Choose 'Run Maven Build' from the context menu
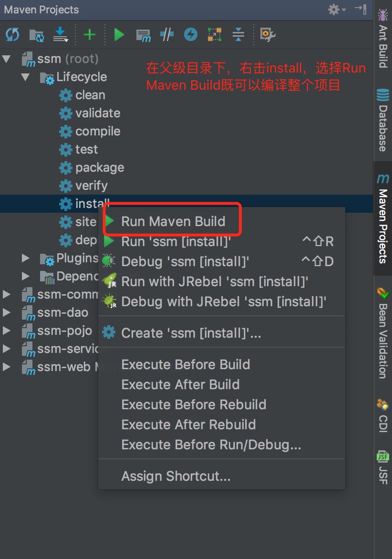 [x=172, y=221]
